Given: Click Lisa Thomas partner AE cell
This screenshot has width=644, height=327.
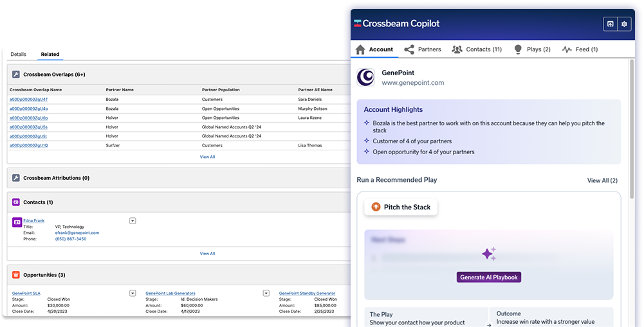Looking at the screenshot, I should coord(310,145).
